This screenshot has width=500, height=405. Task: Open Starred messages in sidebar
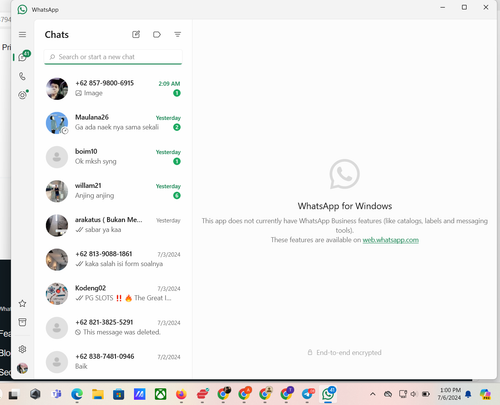tap(22, 304)
